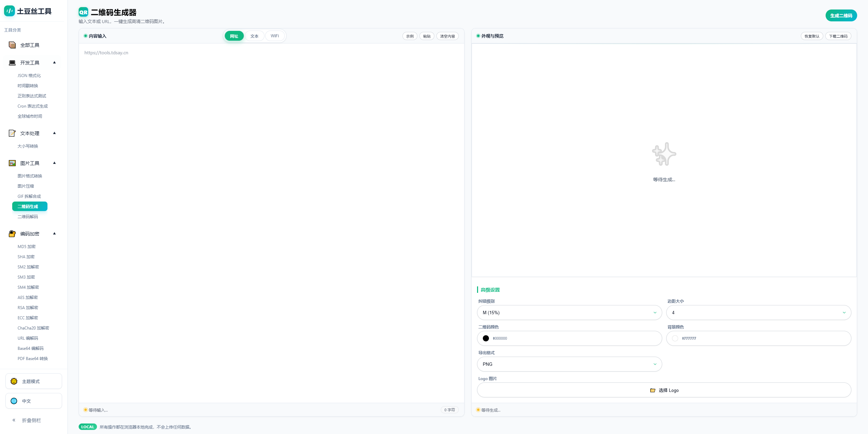Open 二维码解码 in the sidebar
868x434 pixels.
point(28,217)
